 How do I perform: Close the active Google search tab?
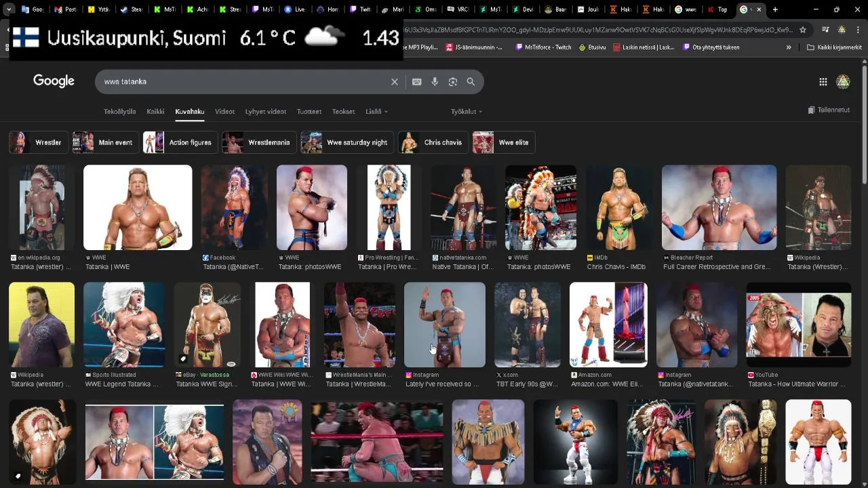tap(759, 9)
